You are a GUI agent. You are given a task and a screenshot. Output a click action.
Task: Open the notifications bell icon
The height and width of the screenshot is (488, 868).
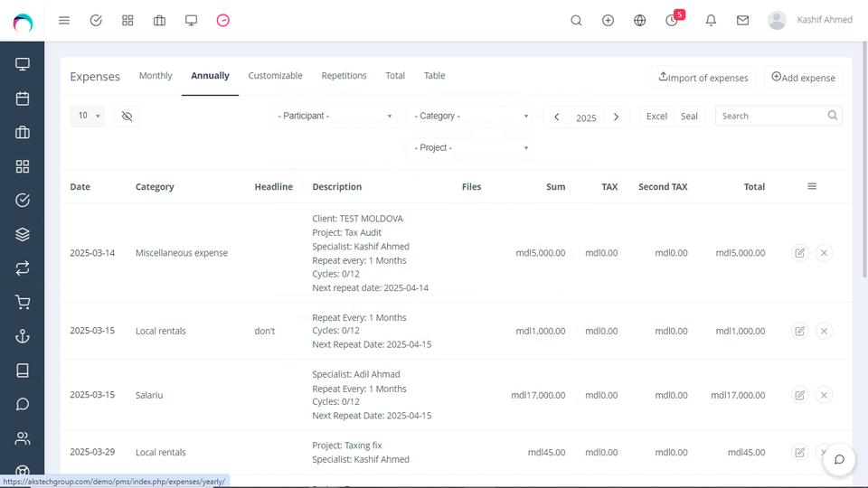tap(711, 20)
